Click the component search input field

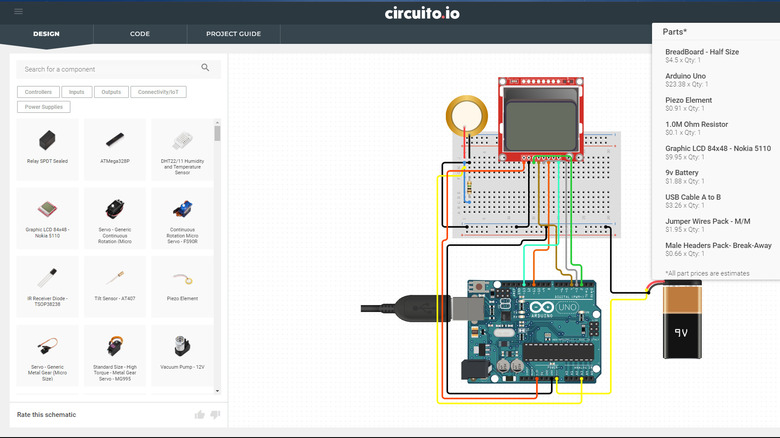click(x=108, y=69)
